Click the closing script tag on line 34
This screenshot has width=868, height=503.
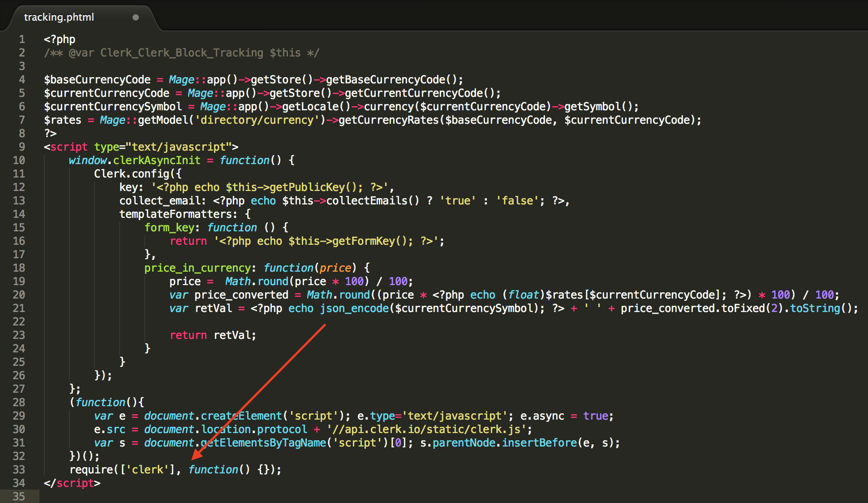tap(72, 483)
